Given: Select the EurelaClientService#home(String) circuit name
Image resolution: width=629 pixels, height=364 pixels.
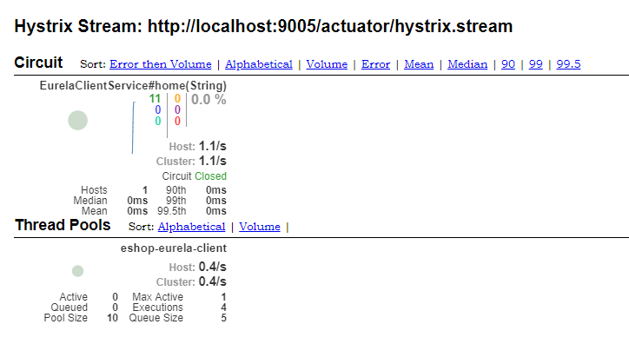Looking at the screenshot, I should pyautogui.click(x=133, y=86).
